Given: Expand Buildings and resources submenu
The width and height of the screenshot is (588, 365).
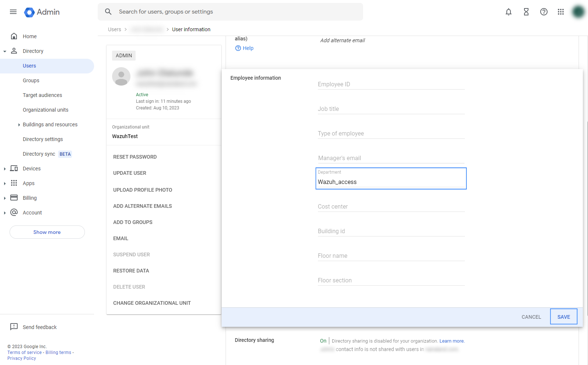Looking at the screenshot, I should pos(19,125).
